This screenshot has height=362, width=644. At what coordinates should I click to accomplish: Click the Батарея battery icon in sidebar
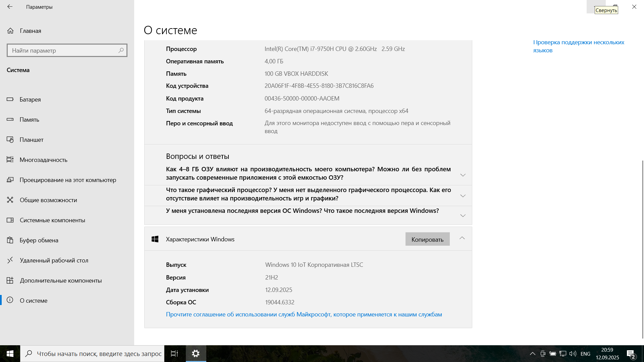(10, 99)
